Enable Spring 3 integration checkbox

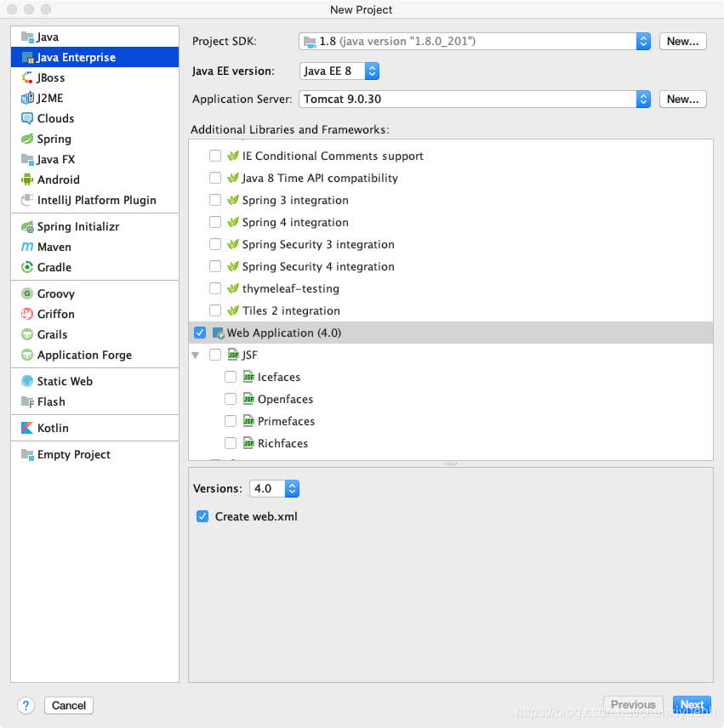point(215,200)
